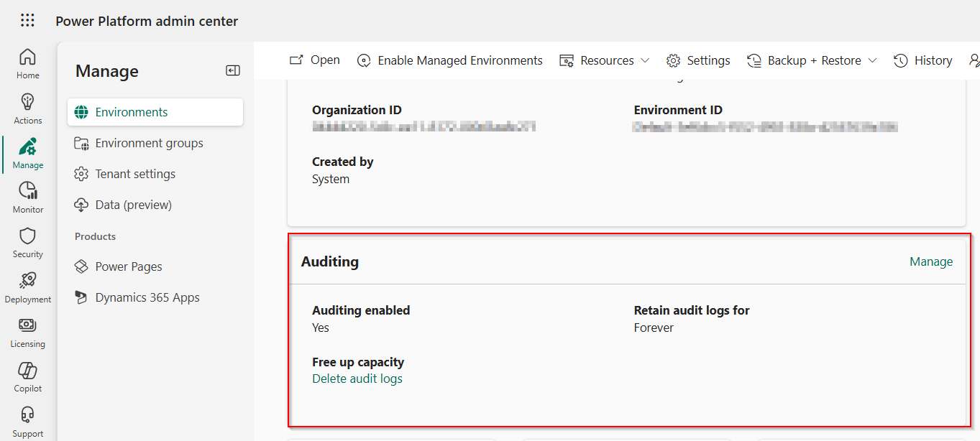Click Open in the command bar
This screenshot has width=980, height=441.
click(x=314, y=60)
